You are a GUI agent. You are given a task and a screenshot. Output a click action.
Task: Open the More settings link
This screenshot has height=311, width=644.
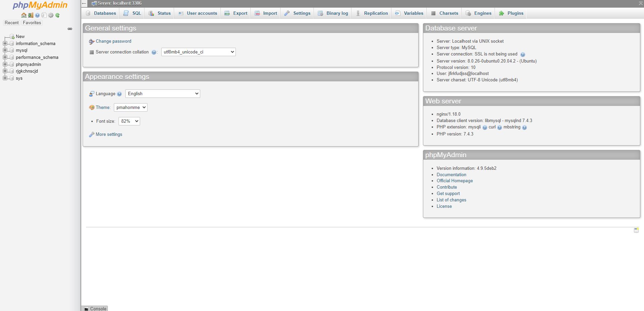[x=109, y=134]
